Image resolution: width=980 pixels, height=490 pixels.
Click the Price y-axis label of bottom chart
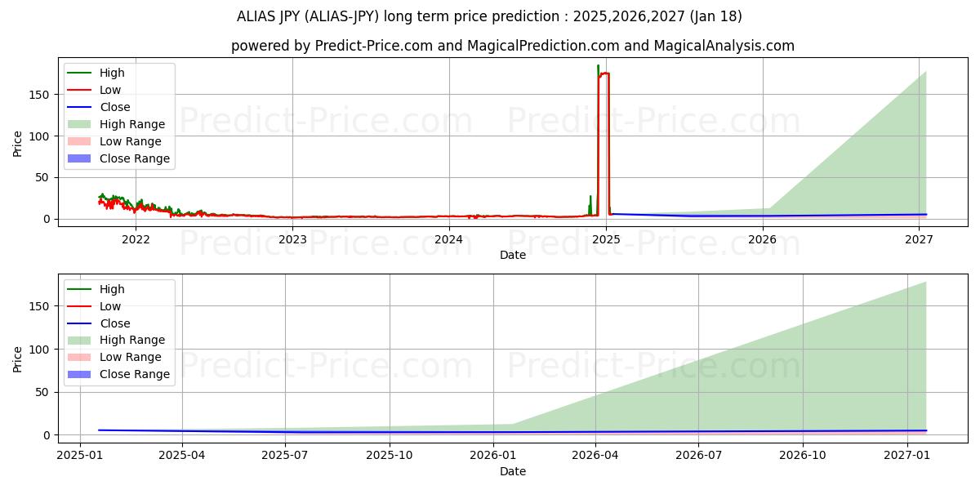(18, 359)
